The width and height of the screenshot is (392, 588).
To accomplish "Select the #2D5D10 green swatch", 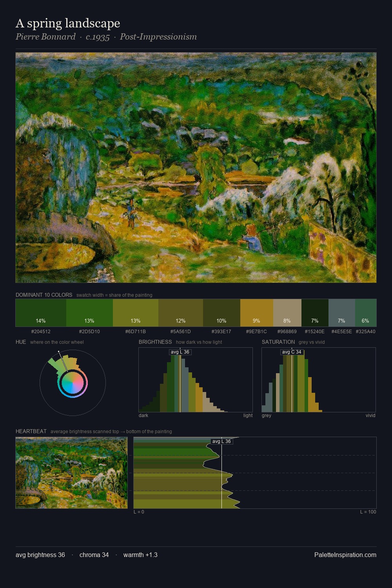I will [89, 313].
